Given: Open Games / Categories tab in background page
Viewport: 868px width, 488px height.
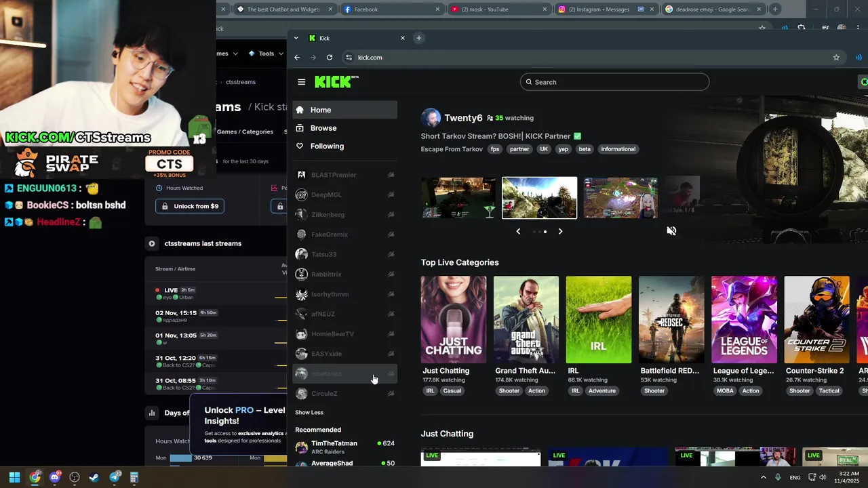Looking at the screenshot, I should [x=245, y=131].
